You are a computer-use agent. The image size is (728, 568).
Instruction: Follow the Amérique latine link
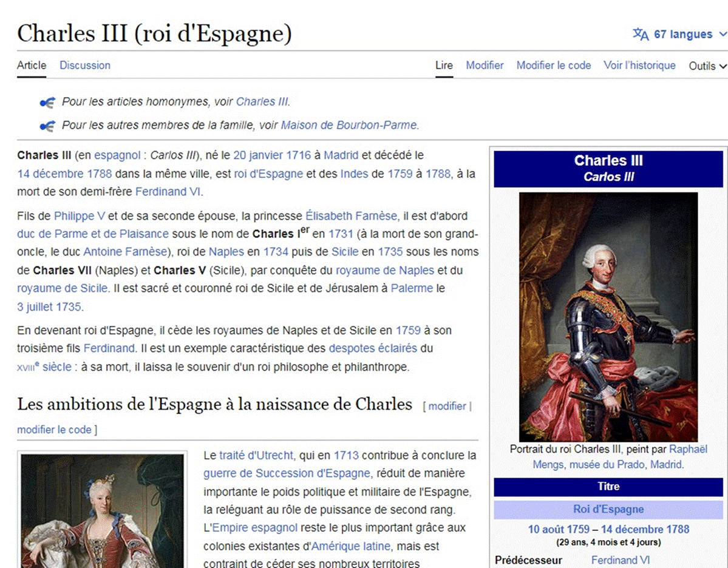point(351,546)
